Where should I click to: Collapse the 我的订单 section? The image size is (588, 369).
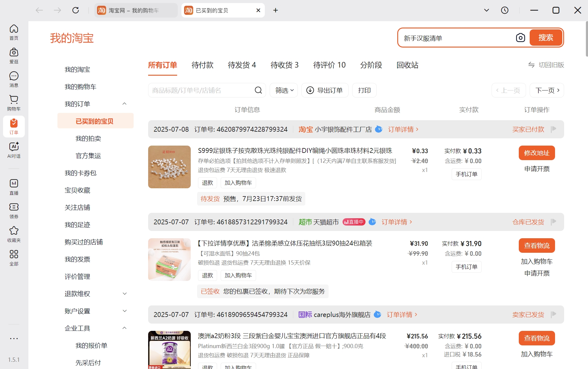point(124,103)
